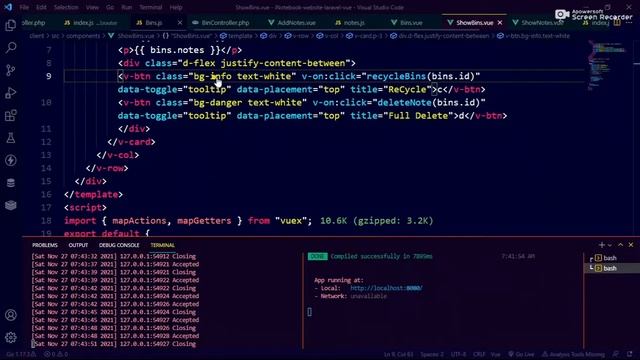Screen dimensions: 640x360
Task: Open the launch profile dropdown beside plus
Action: pos(610,245)
